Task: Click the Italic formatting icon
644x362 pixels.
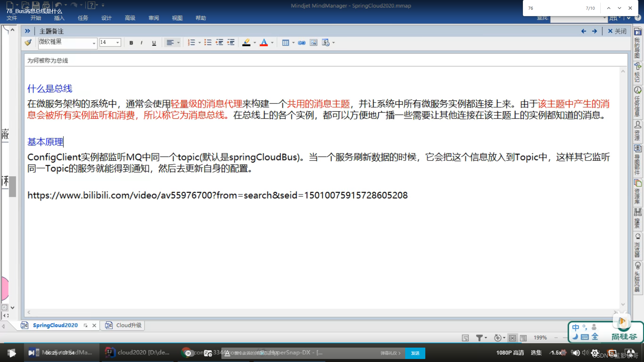Action: [x=142, y=43]
